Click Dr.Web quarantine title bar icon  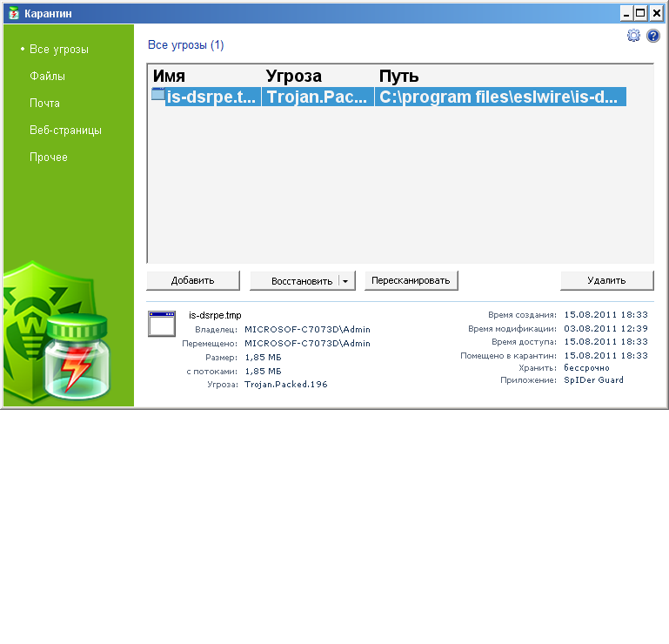[14, 13]
